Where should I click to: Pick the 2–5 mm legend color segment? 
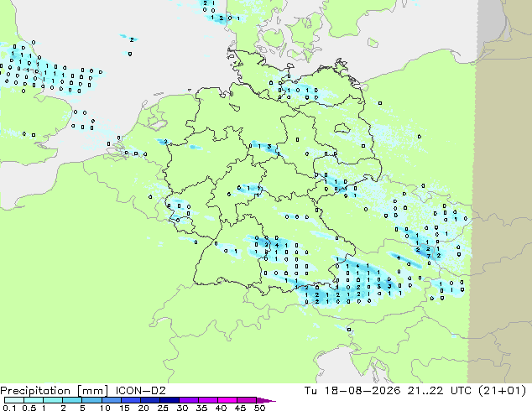tap(72, 400)
